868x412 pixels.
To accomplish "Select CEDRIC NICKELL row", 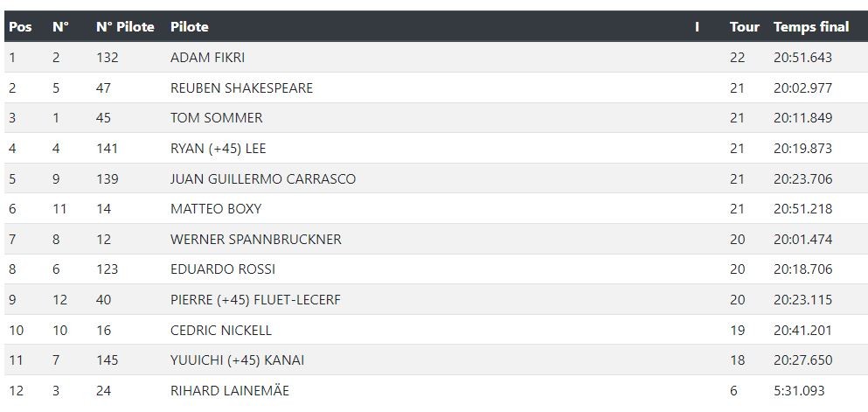I will point(436,330).
